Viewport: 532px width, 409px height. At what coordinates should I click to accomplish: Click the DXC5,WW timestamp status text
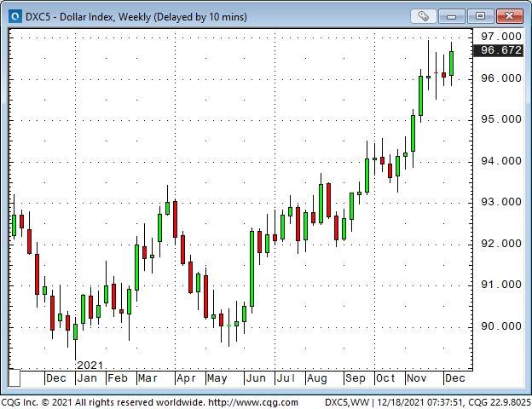click(x=427, y=402)
